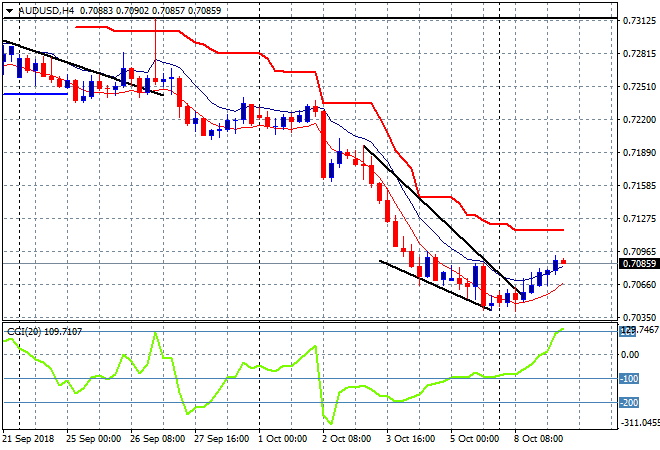Click the 21 Sep 2018 date label
Viewport: 660px width, 450px height.
[32, 439]
